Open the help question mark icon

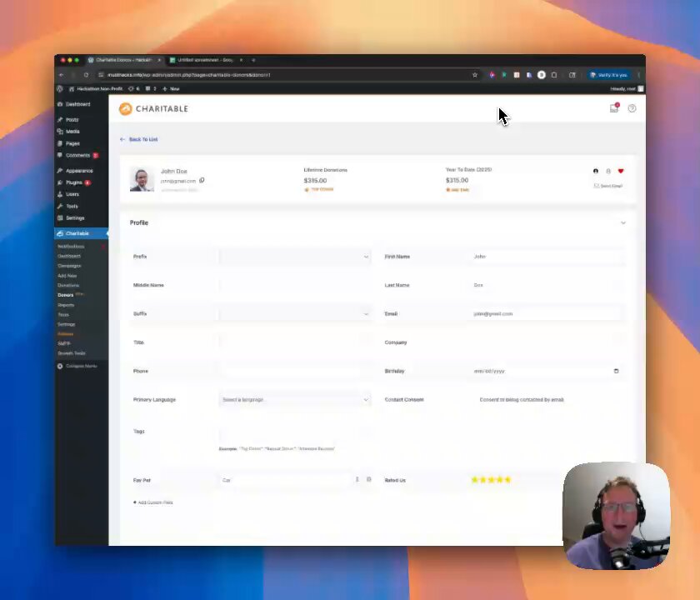tap(632, 108)
